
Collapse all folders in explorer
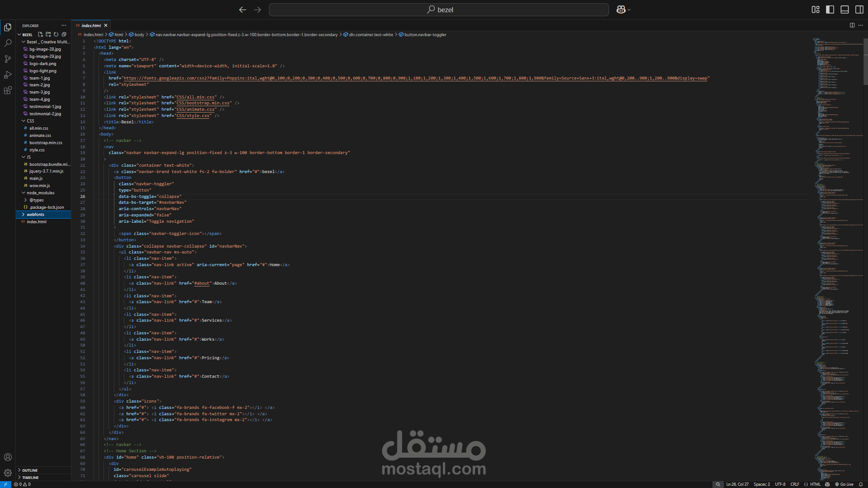click(x=64, y=34)
